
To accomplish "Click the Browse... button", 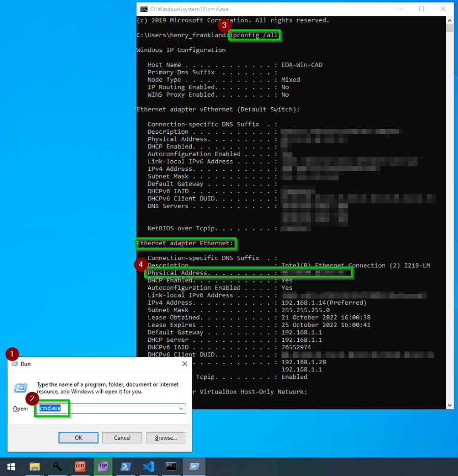I will tap(166, 438).
